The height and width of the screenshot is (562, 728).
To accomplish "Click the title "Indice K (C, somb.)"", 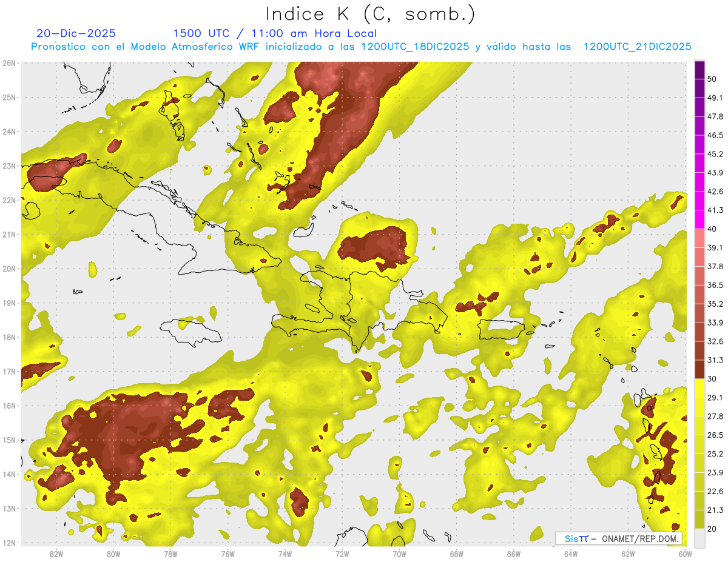I will tap(371, 15).
